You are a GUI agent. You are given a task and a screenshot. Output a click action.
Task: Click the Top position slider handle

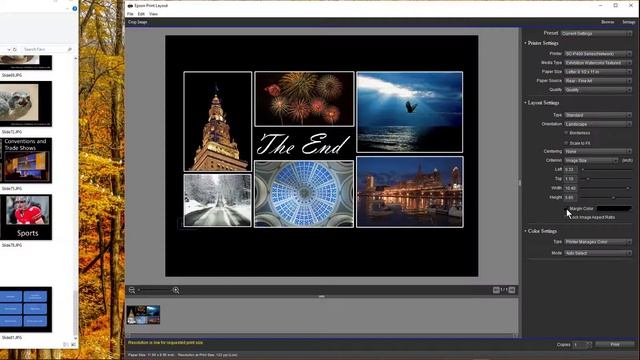pyautogui.click(x=588, y=179)
